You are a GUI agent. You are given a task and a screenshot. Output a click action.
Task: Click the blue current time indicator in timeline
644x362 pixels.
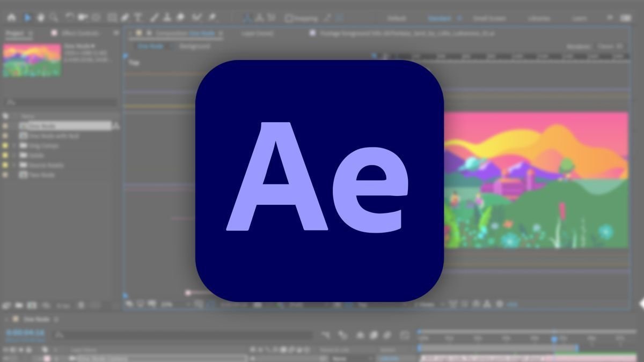tap(554, 339)
